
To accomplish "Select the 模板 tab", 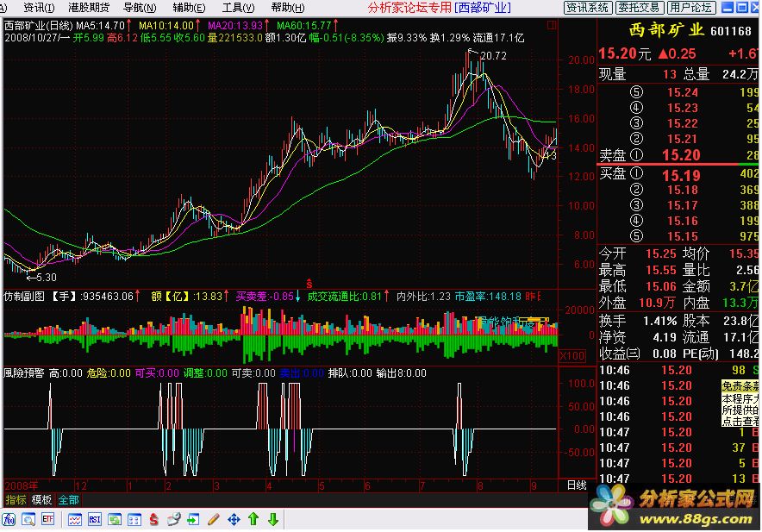I will [x=41, y=500].
